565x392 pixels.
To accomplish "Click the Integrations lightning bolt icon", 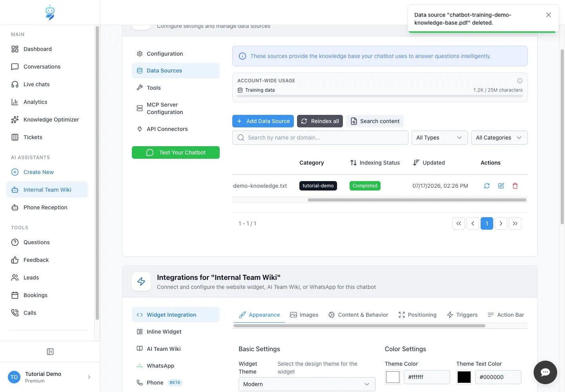I will (141, 281).
